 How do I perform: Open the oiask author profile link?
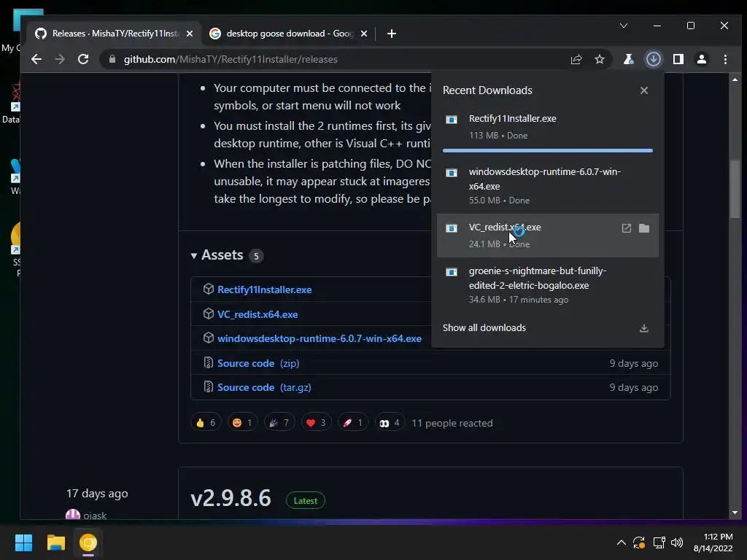(x=95, y=516)
